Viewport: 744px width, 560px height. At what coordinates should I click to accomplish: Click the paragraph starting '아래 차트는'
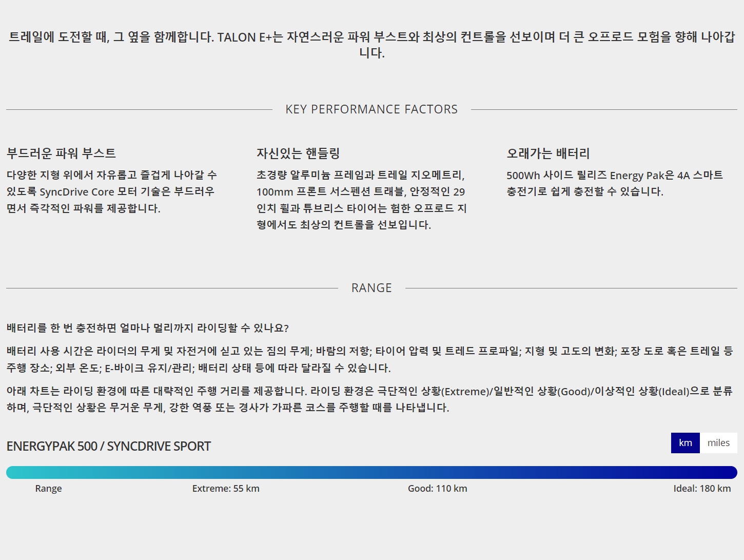tap(369, 399)
